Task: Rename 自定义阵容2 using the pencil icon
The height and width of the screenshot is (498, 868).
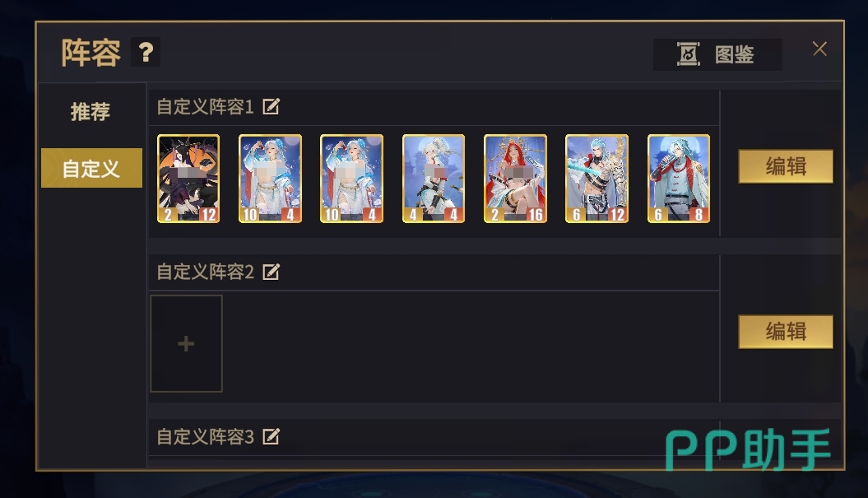Action: (271, 272)
